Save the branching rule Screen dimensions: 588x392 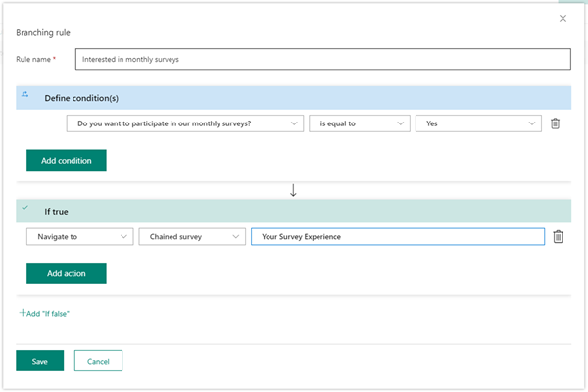[x=39, y=361]
